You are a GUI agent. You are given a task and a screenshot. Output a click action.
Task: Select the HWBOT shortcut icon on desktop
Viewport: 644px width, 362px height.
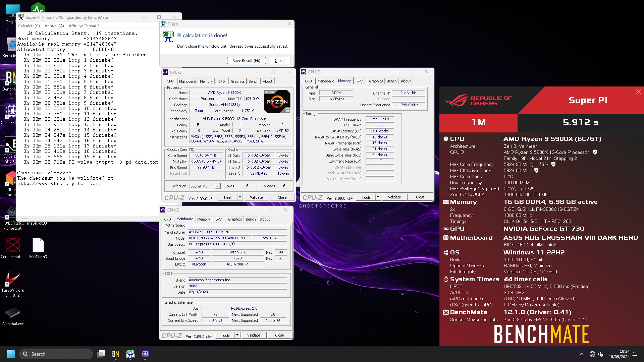[12, 218]
